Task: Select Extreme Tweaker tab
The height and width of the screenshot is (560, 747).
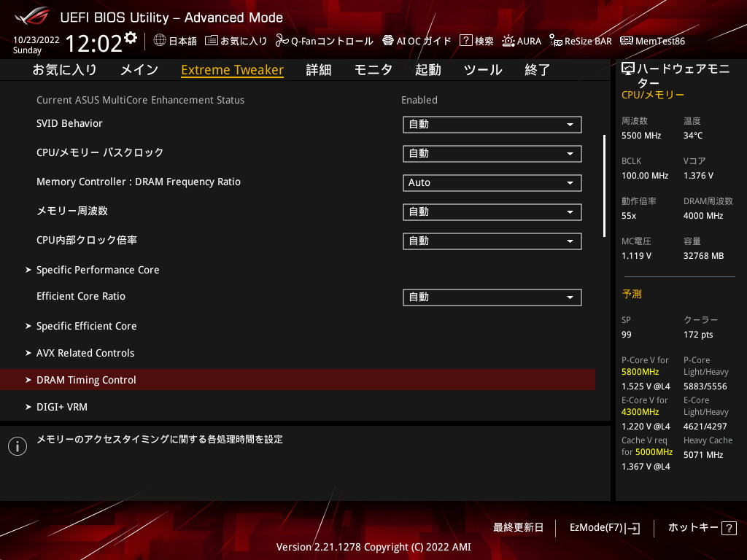Action: [x=233, y=70]
